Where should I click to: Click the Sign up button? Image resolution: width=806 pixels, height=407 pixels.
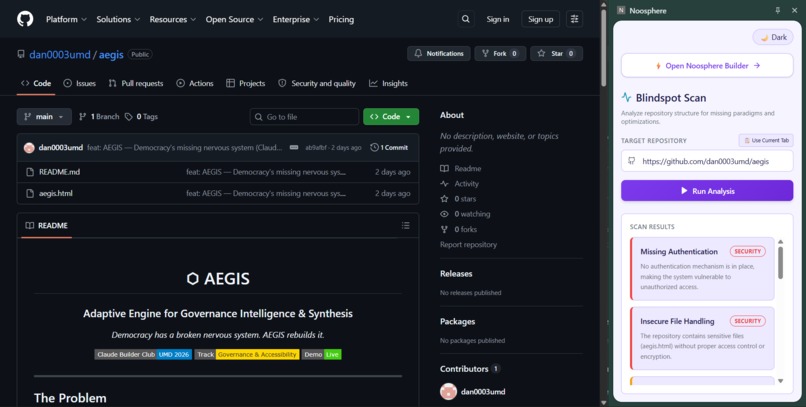540,19
